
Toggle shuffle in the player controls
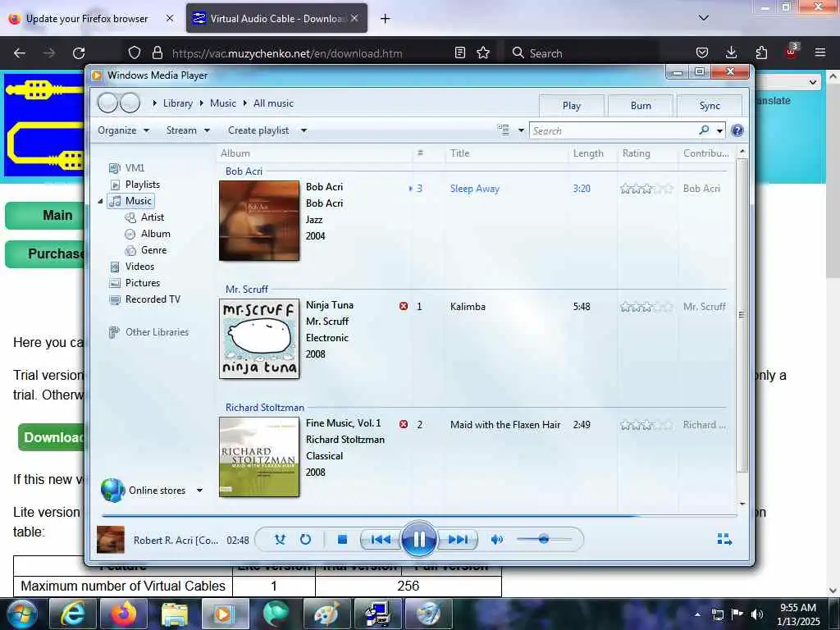point(280,540)
